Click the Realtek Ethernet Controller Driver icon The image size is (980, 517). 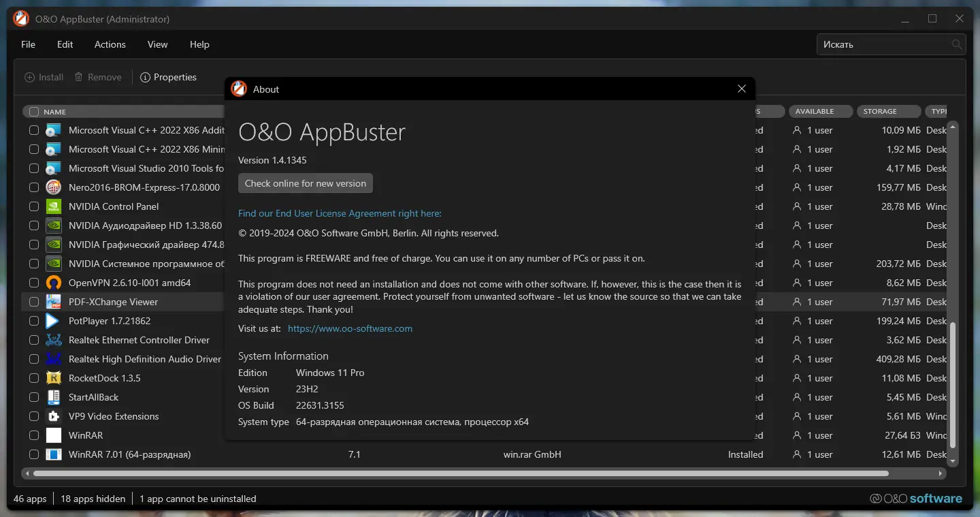[54, 340]
